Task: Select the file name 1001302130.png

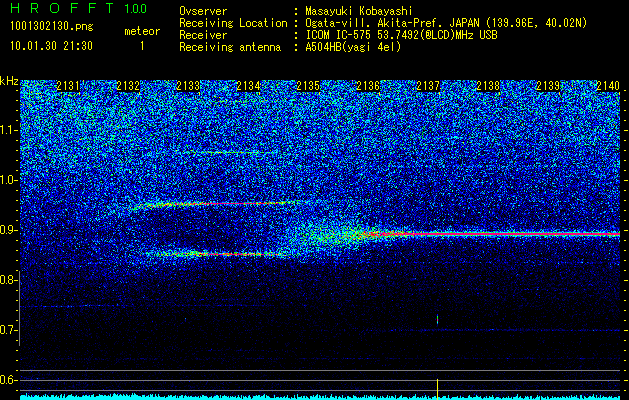Action: [52, 26]
